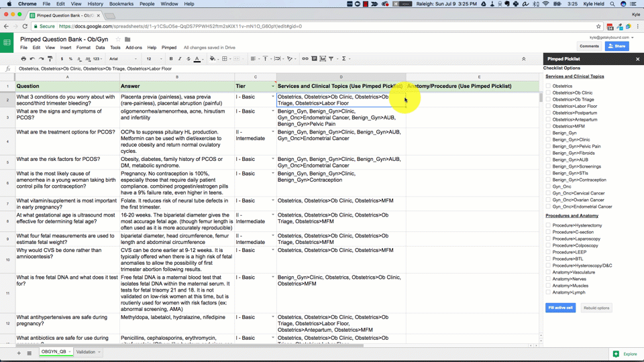Check the Obstetrics>Labor Floor checkbox

click(548, 106)
